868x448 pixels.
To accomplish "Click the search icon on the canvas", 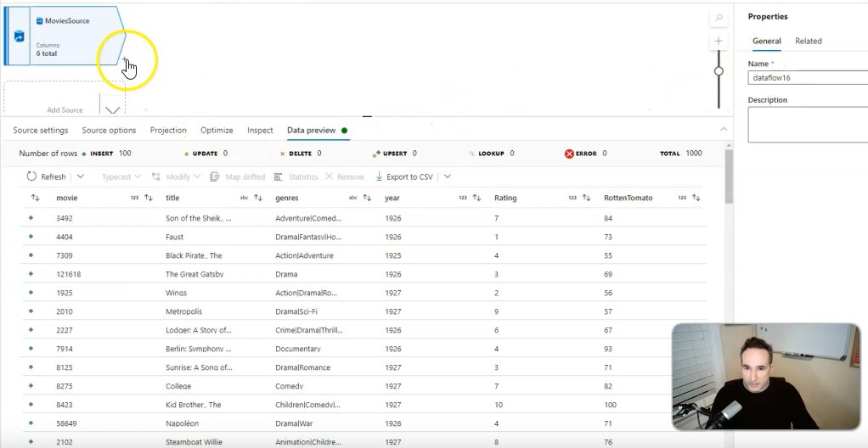I will (x=719, y=18).
